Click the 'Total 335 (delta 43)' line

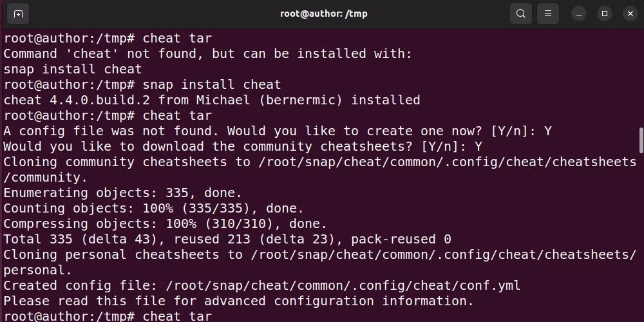point(227,240)
